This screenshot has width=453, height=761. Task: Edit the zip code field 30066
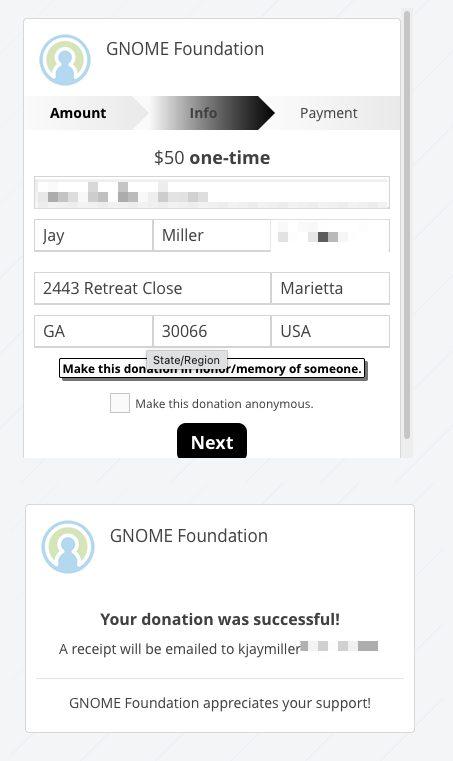(212, 331)
